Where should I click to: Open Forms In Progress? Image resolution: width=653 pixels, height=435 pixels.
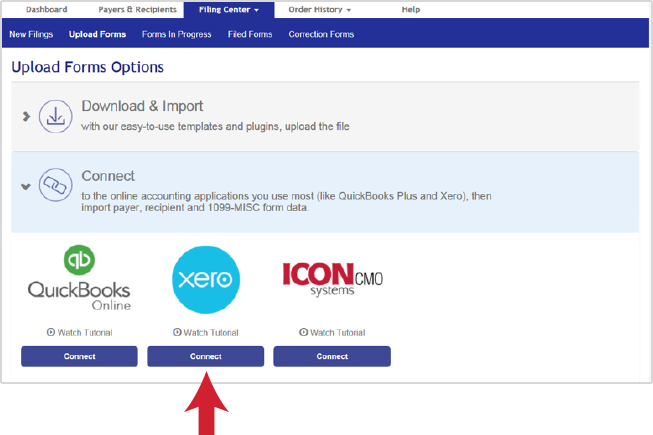coord(177,34)
